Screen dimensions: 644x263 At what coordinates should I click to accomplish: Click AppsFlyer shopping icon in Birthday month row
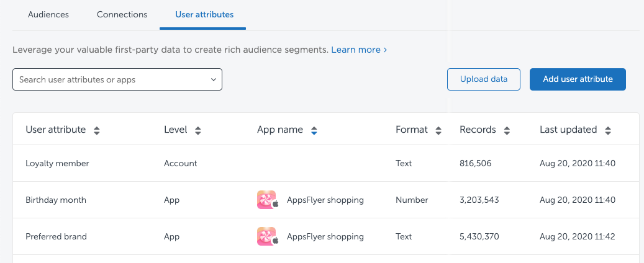point(267,200)
